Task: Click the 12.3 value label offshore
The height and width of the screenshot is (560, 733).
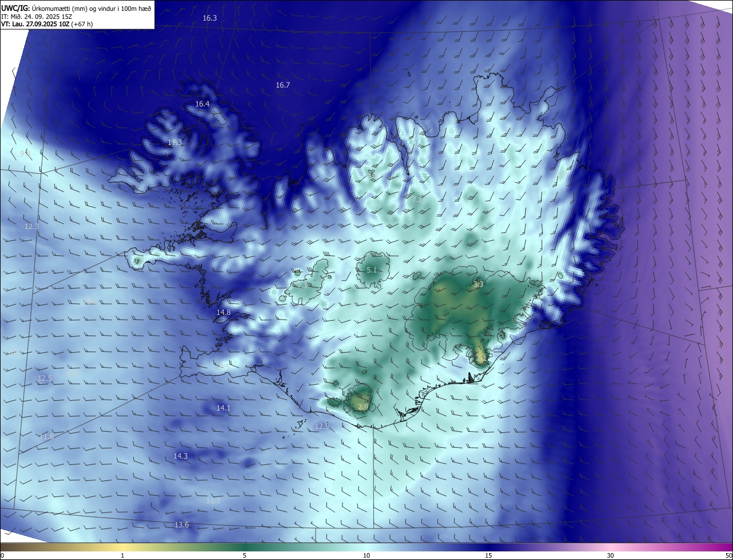Action: point(31,226)
